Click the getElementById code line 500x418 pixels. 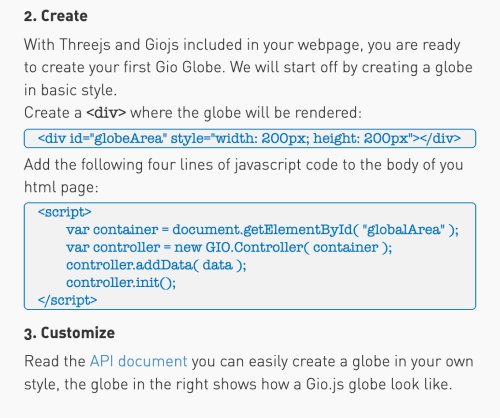[262, 230]
